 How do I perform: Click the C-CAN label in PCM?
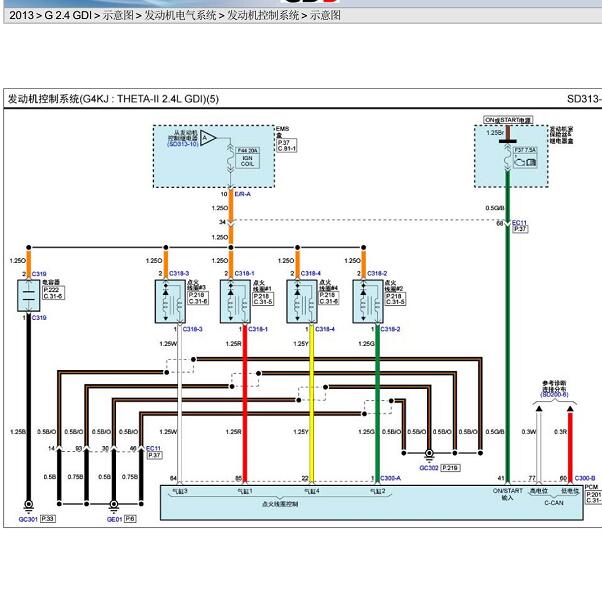click(554, 503)
